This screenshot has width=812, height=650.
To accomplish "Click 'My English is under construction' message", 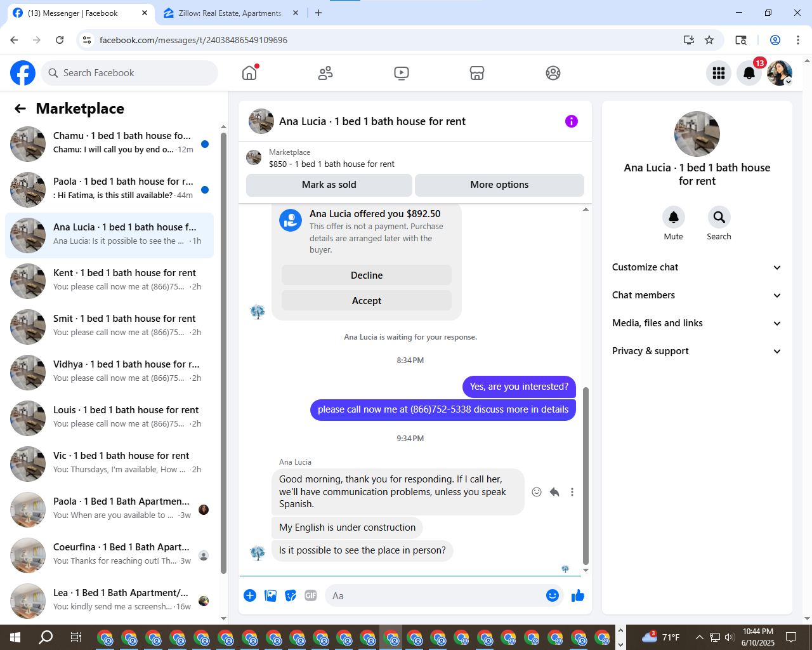I will pos(348,527).
